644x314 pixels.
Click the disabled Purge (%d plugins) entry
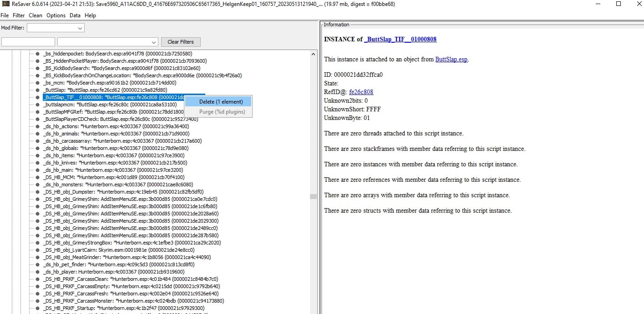point(218,112)
